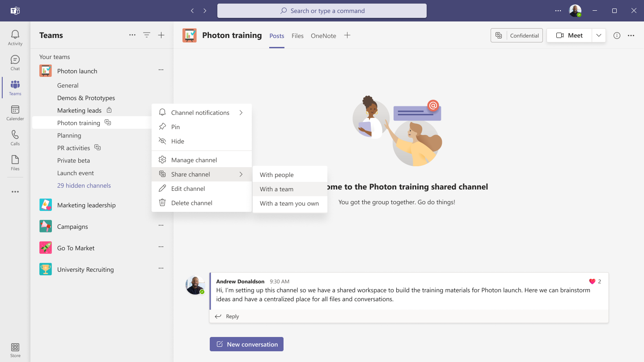Expand Meet options dropdown arrow
The width and height of the screenshot is (644, 362).
pyautogui.click(x=599, y=36)
